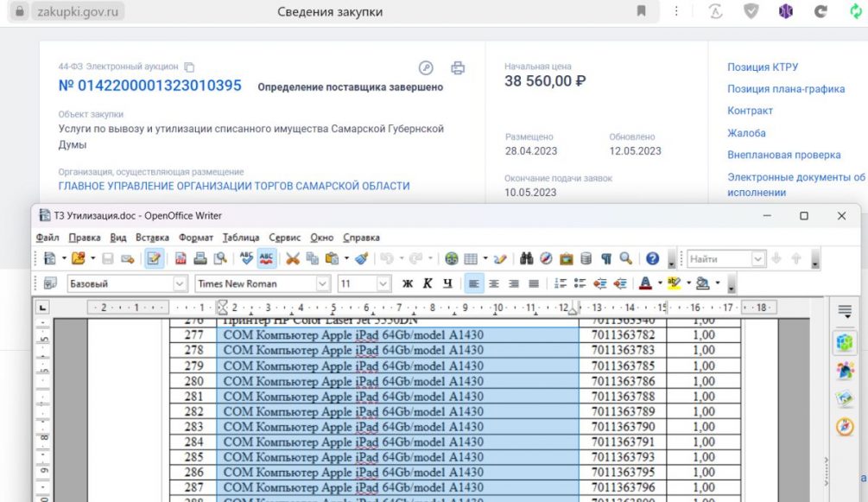The height and width of the screenshot is (502, 868).
Task: Toggle AutoSpellcheck in the toolbar
Action: pos(266,258)
